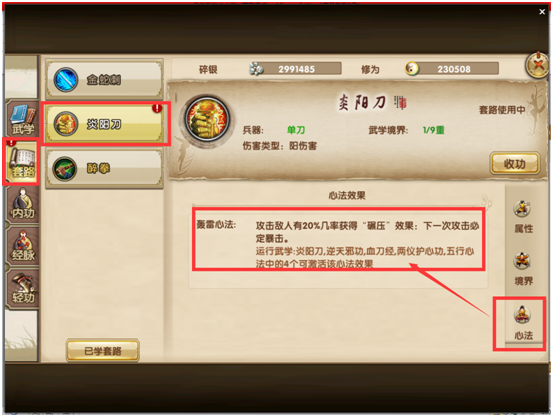Open the 心法 mental method icon
This screenshot has height=417, width=553.
coord(523,323)
